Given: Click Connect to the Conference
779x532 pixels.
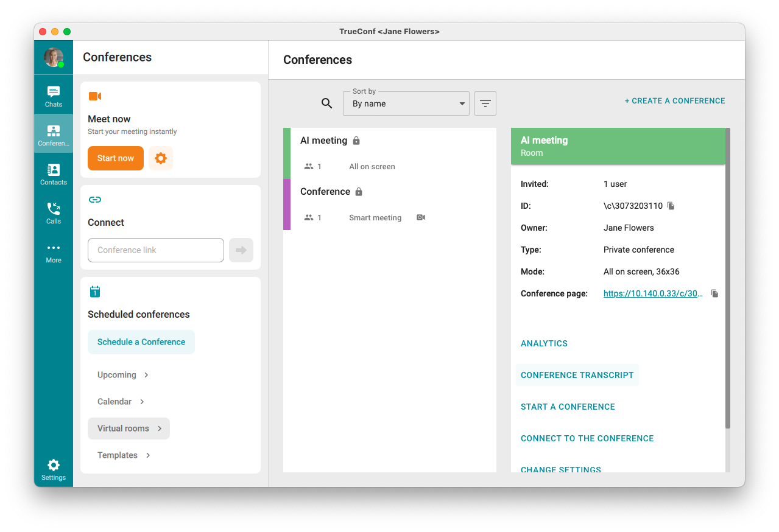Looking at the screenshot, I should (x=587, y=438).
